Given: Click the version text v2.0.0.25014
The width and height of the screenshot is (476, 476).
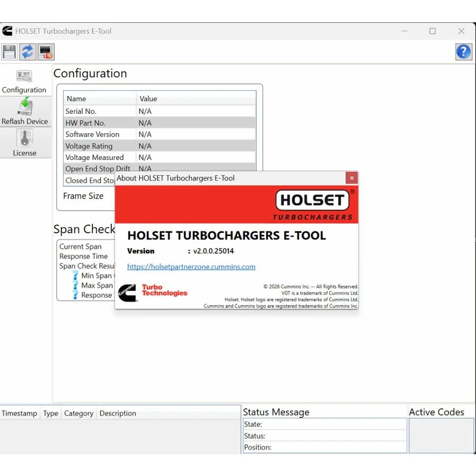Looking at the screenshot, I should point(213,251).
